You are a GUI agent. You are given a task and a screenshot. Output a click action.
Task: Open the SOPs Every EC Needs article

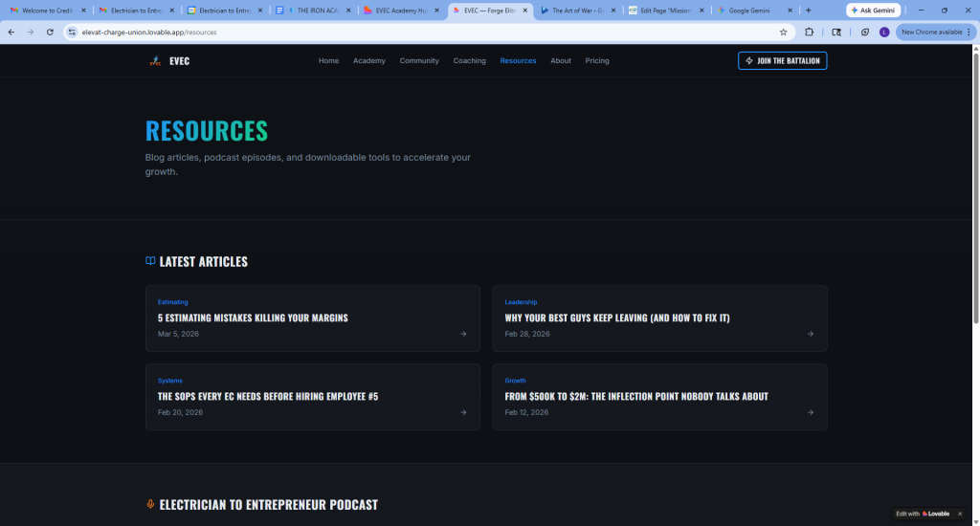click(268, 396)
